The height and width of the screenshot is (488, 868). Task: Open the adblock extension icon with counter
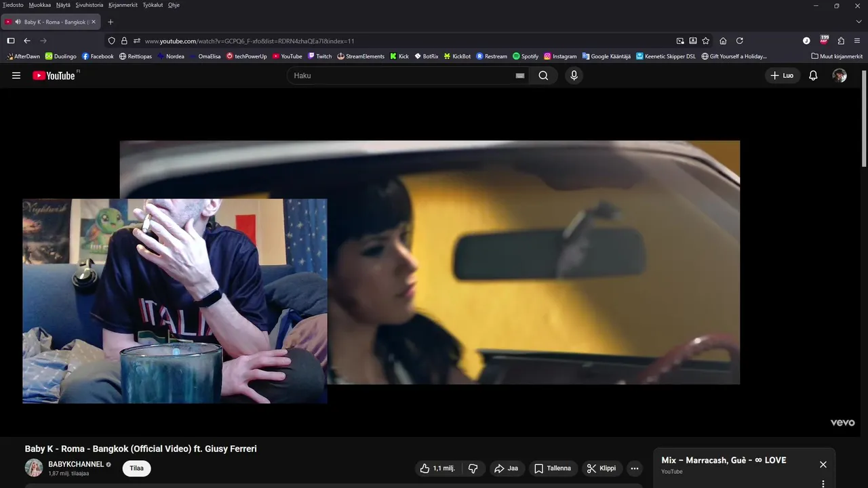click(x=824, y=40)
